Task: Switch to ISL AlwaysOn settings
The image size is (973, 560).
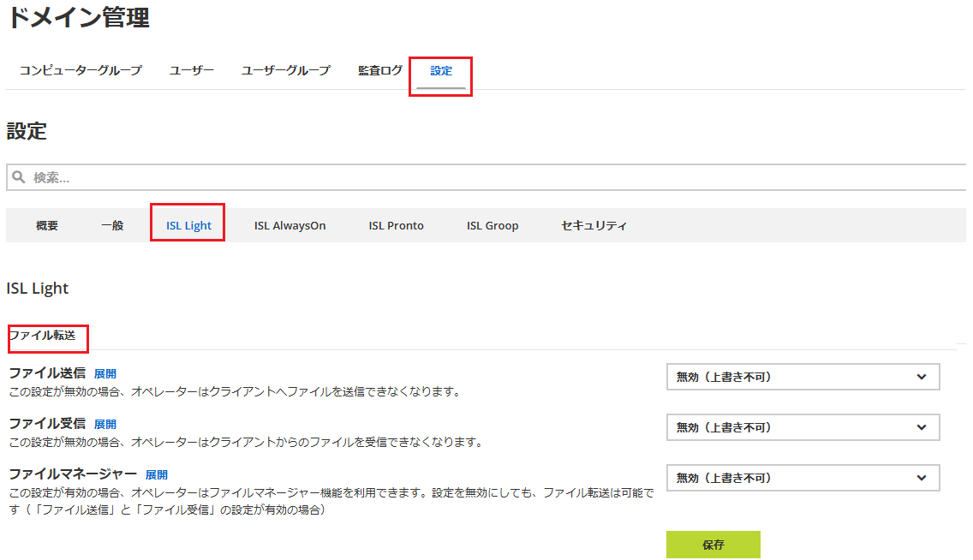Action: [290, 226]
